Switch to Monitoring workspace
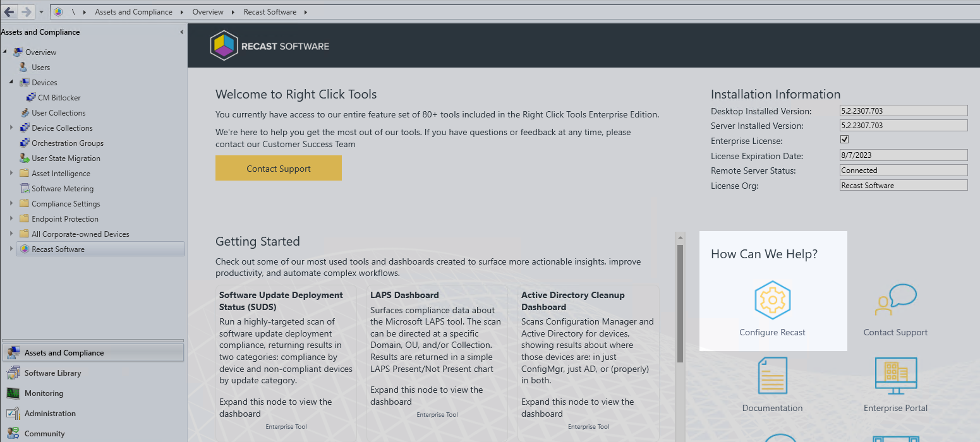This screenshot has width=980, height=442. [92, 393]
